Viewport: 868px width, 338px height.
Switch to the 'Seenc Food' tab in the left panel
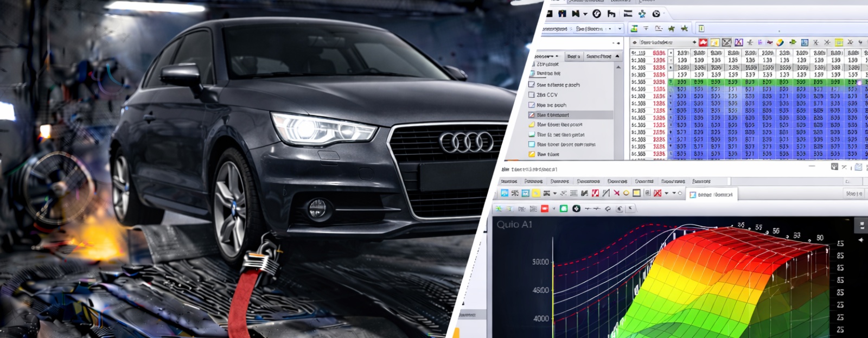point(599,56)
